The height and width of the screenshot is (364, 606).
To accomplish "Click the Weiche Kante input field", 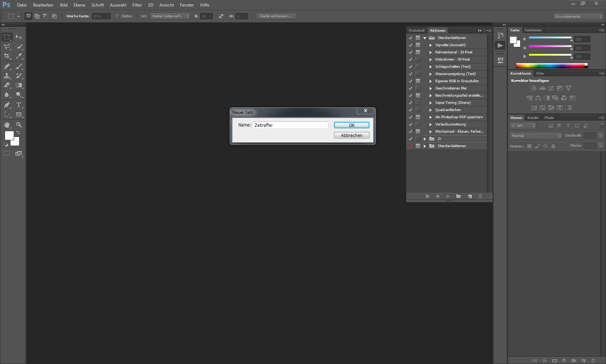I will coord(101,16).
